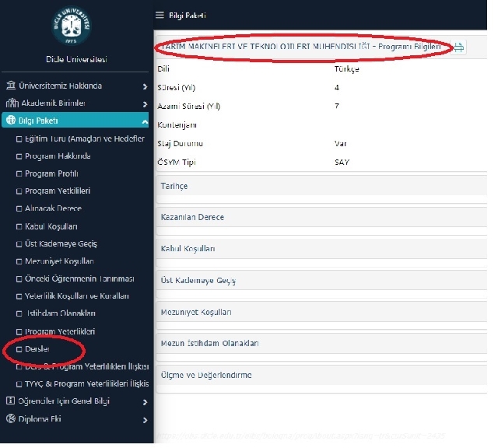Viewport: 498px width, 448px height.
Task: Expand the Mezuniyet Koşulları section panel
Action: pyautogui.click(x=321, y=312)
